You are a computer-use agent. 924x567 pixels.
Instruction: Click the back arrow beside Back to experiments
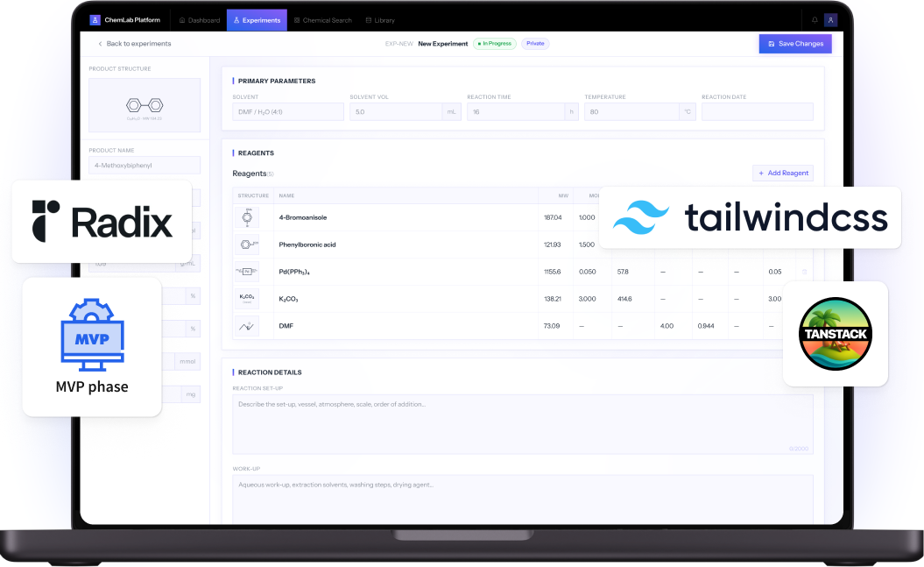tap(100, 44)
